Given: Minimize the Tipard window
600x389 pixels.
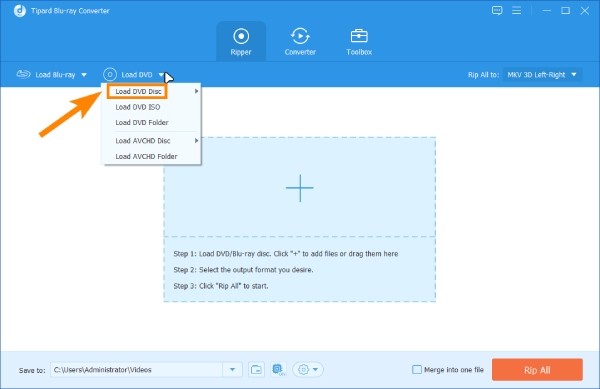Looking at the screenshot, I should click(x=546, y=11).
